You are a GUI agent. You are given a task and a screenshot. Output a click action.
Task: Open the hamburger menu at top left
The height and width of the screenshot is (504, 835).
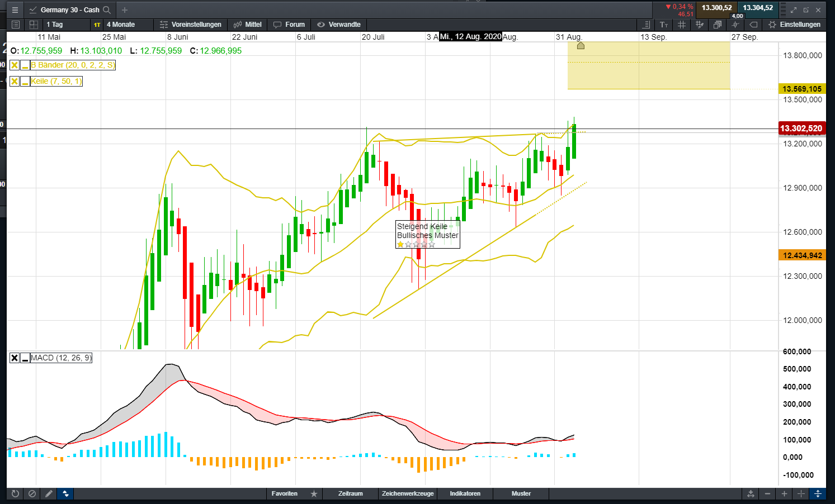click(15, 10)
